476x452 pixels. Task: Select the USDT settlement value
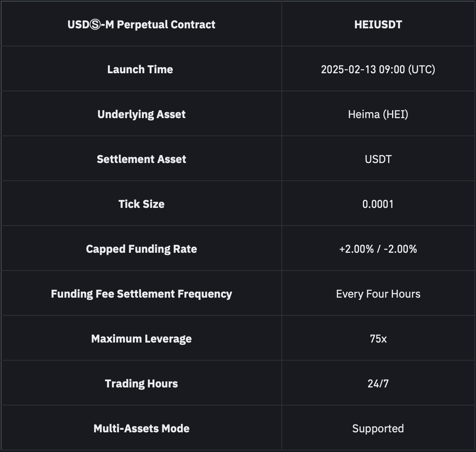(378, 159)
